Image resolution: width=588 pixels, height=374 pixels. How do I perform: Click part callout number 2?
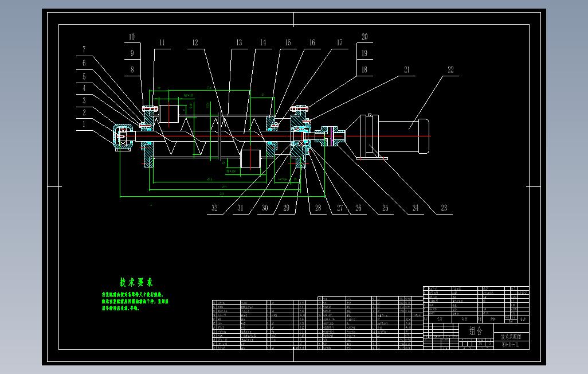(x=84, y=112)
